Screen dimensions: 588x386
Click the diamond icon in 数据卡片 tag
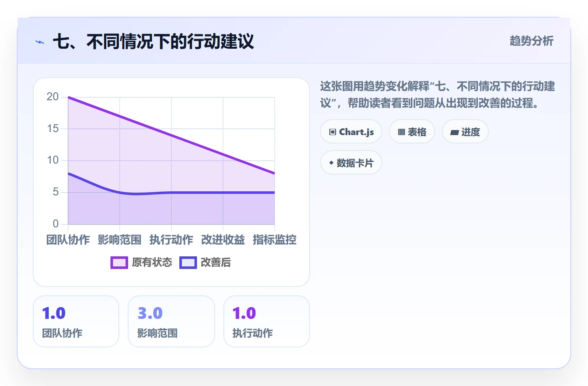coord(331,163)
